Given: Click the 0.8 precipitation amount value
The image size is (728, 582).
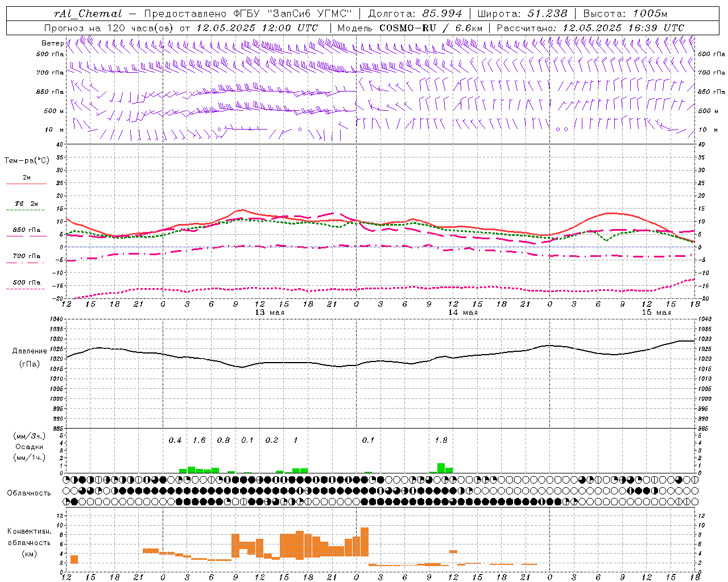Looking at the screenshot, I should 224,440.
